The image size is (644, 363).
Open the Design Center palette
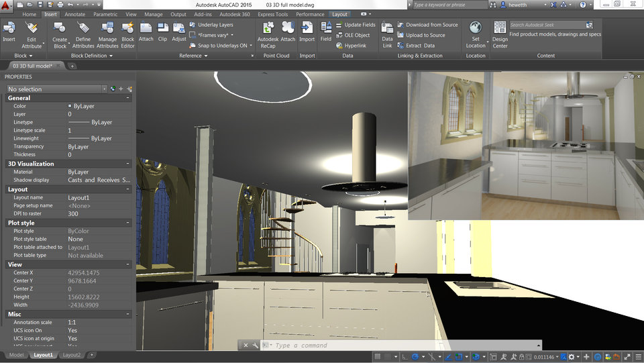pyautogui.click(x=500, y=29)
